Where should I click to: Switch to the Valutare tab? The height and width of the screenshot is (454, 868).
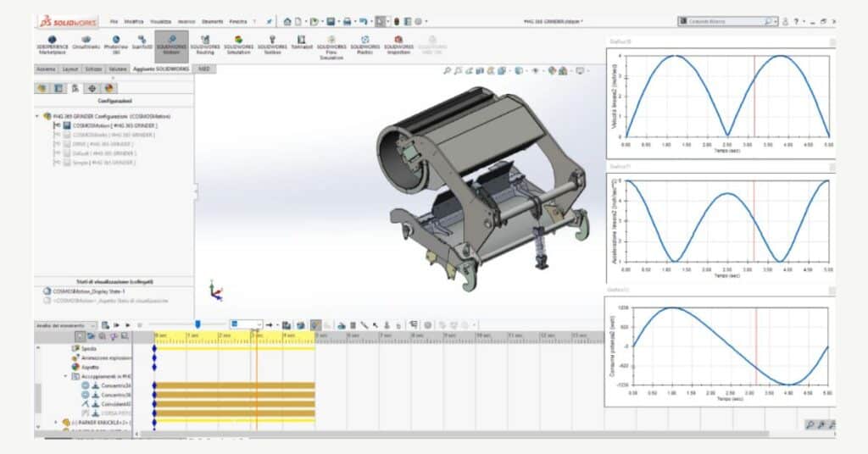point(118,69)
